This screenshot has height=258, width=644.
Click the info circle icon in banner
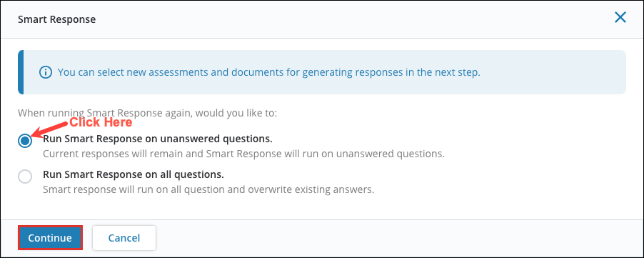pos(46,73)
